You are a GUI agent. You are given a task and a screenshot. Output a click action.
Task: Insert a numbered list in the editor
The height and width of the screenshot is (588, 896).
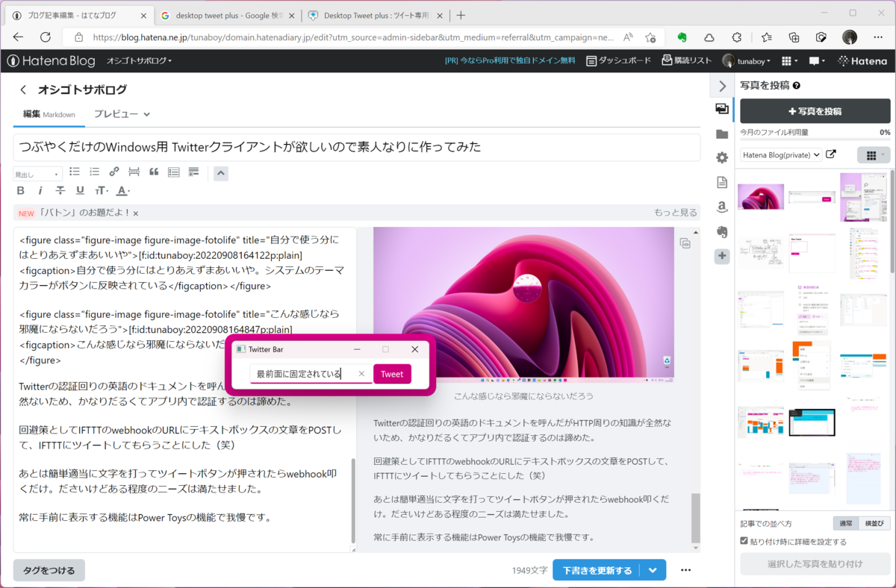coord(94,172)
